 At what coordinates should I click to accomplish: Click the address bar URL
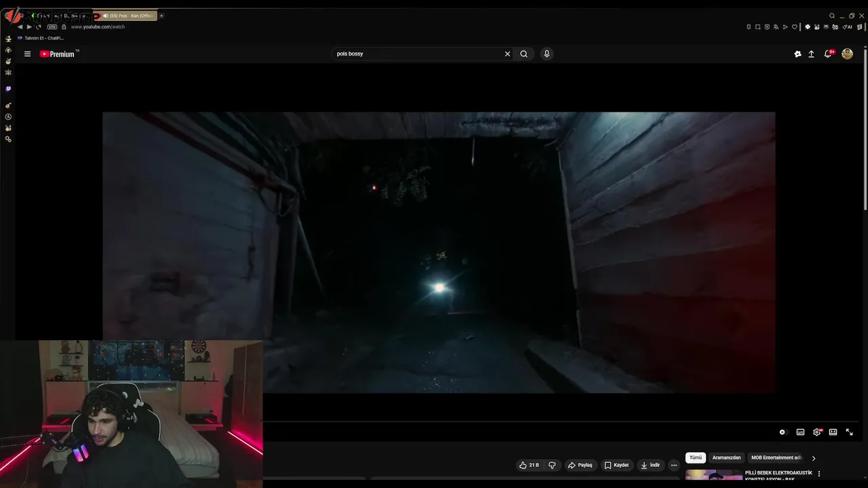pyautogui.click(x=98, y=27)
